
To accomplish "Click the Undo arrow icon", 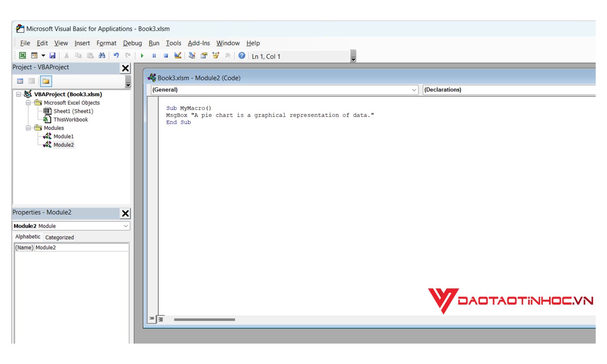I will [116, 55].
